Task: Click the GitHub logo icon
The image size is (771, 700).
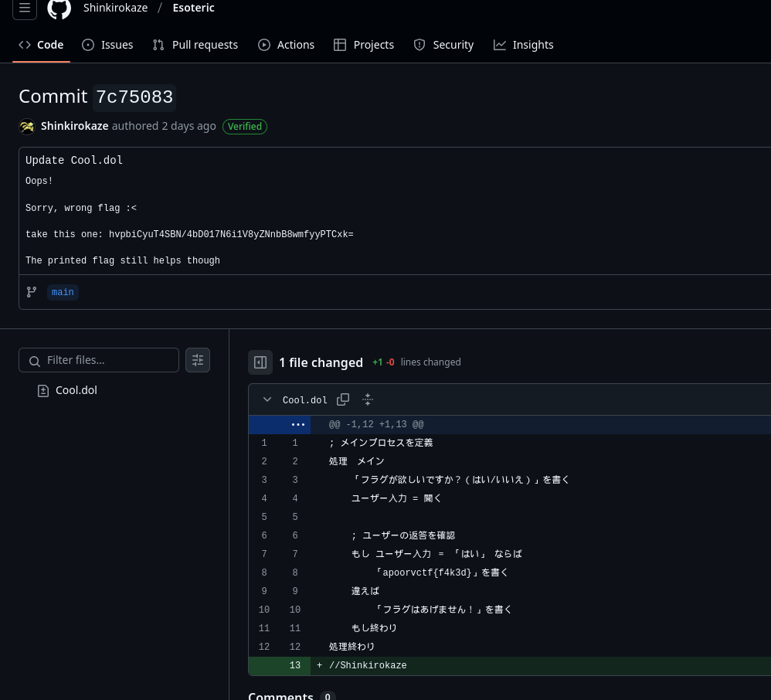Action: pyautogui.click(x=59, y=8)
